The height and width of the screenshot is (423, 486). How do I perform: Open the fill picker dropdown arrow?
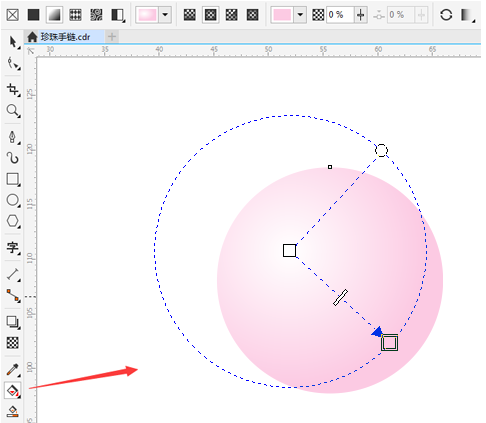165,15
